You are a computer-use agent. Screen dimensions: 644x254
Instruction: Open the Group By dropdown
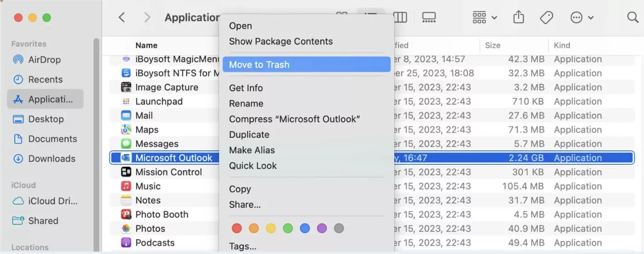tap(484, 18)
